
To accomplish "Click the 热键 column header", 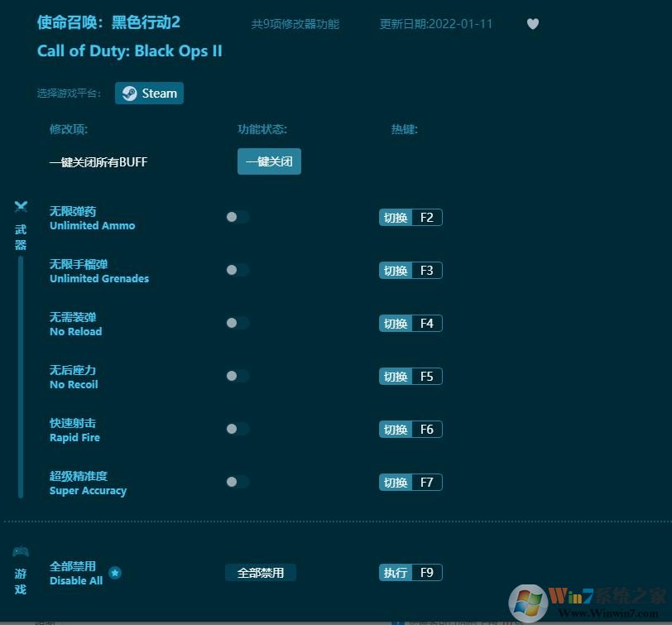I will pos(404,129).
